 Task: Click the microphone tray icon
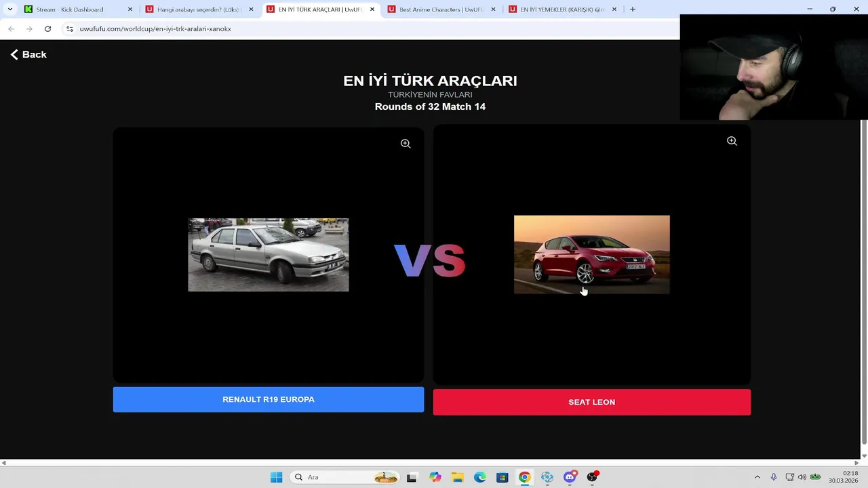(x=774, y=477)
